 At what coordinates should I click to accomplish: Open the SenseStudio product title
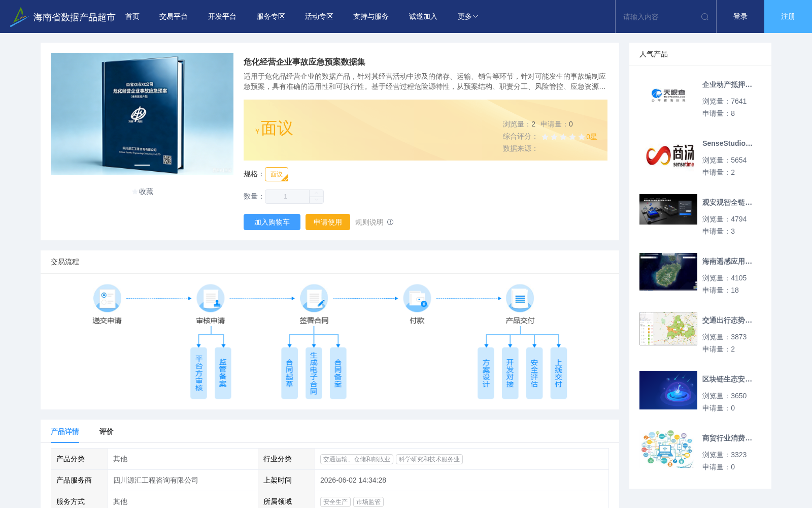coord(727,143)
